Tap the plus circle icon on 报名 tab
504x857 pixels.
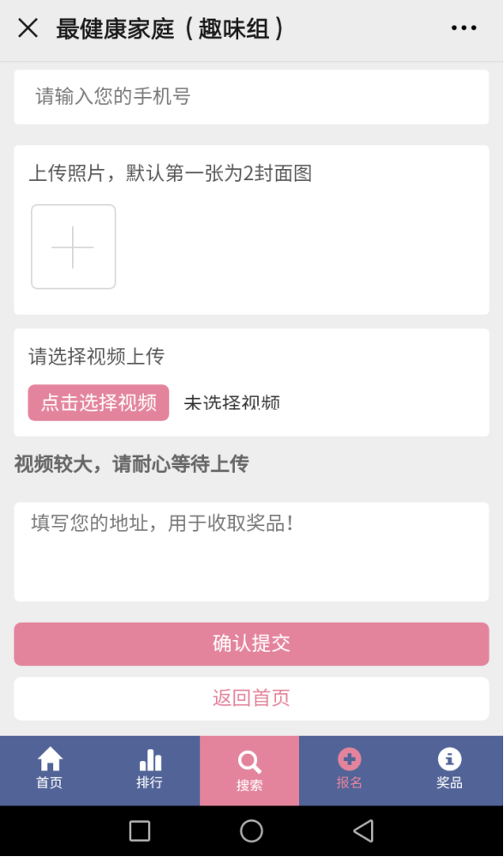[x=349, y=758]
